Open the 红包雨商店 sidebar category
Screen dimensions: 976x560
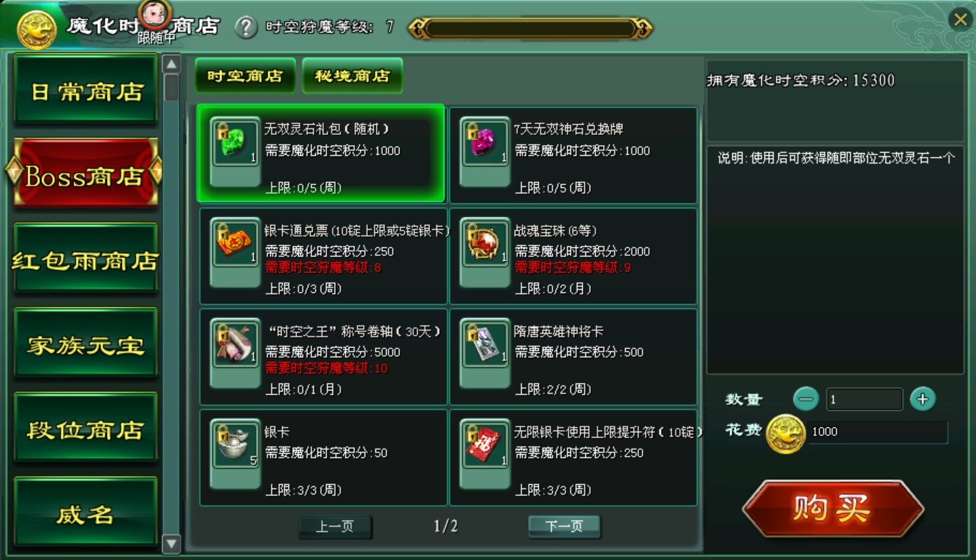86,260
